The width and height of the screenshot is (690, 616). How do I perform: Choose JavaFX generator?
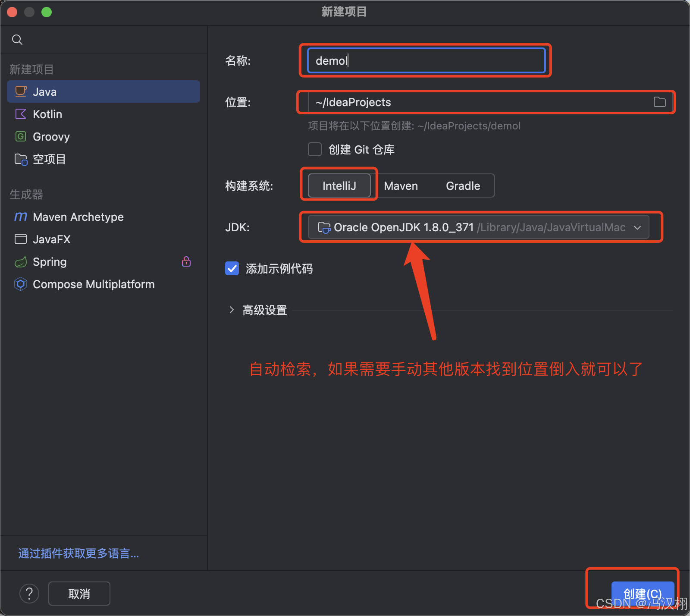click(103, 239)
